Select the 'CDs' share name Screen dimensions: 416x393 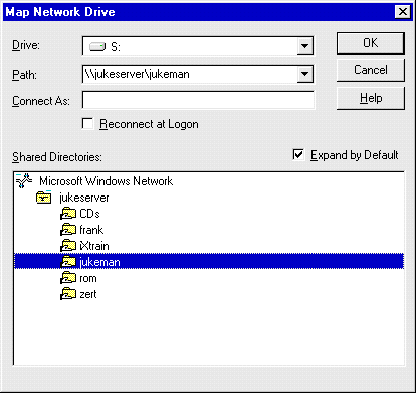pyautogui.click(x=89, y=214)
